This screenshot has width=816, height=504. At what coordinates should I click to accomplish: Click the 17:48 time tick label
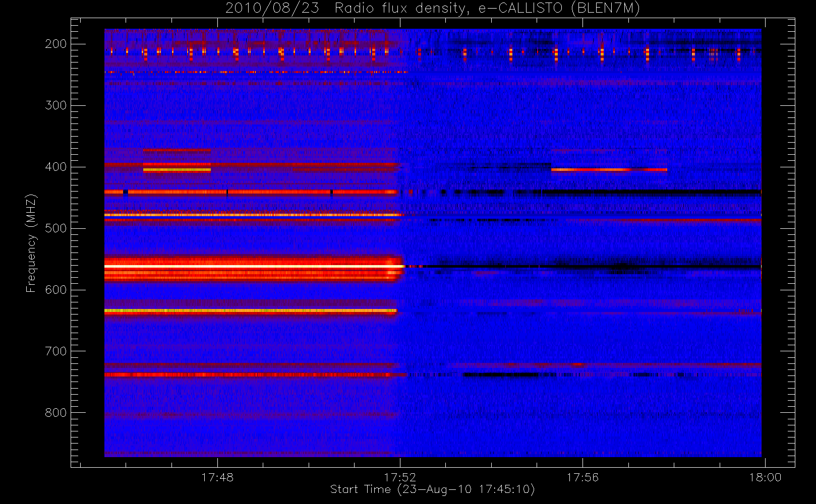pos(217,477)
